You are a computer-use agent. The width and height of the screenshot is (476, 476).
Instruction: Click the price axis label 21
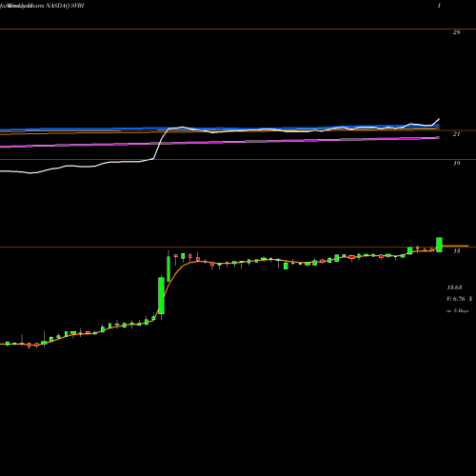click(x=456, y=134)
